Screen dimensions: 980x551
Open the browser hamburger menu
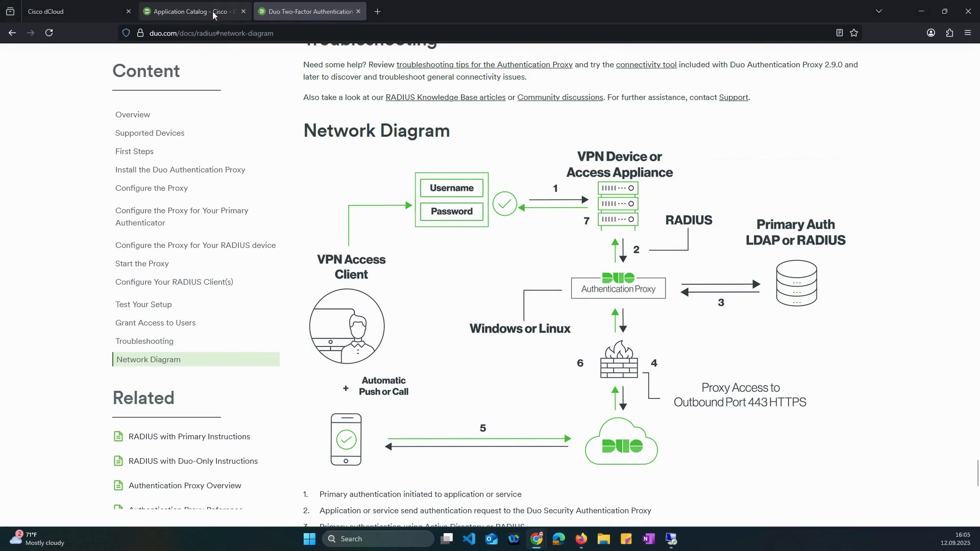968,33
